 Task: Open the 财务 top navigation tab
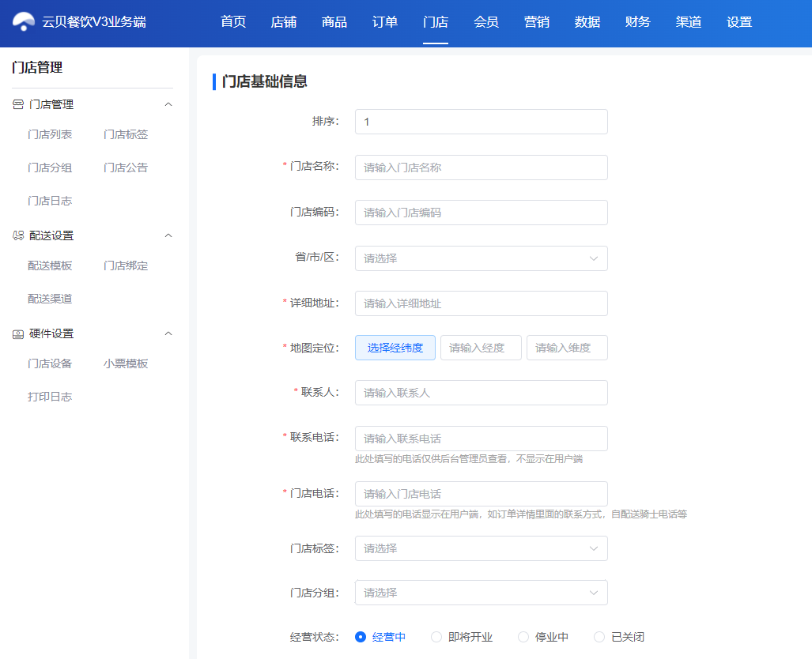pos(637,22)
